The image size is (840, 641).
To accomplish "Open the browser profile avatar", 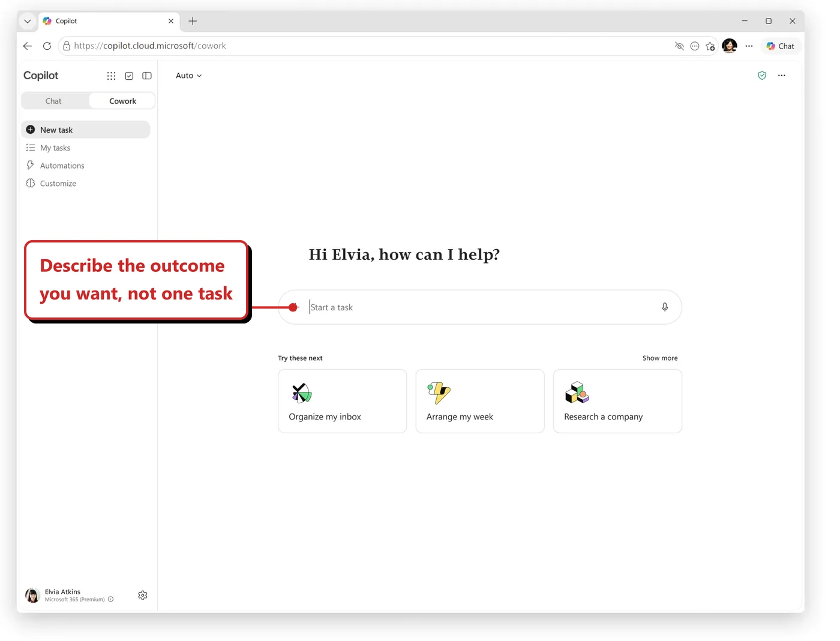I will (x=730, y=46).
